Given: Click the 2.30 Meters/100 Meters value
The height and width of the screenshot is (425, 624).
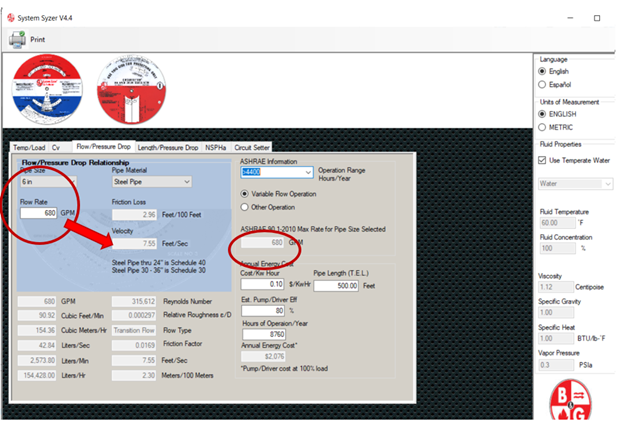Looking at the screenshot, I should click(x=134, y=375).
